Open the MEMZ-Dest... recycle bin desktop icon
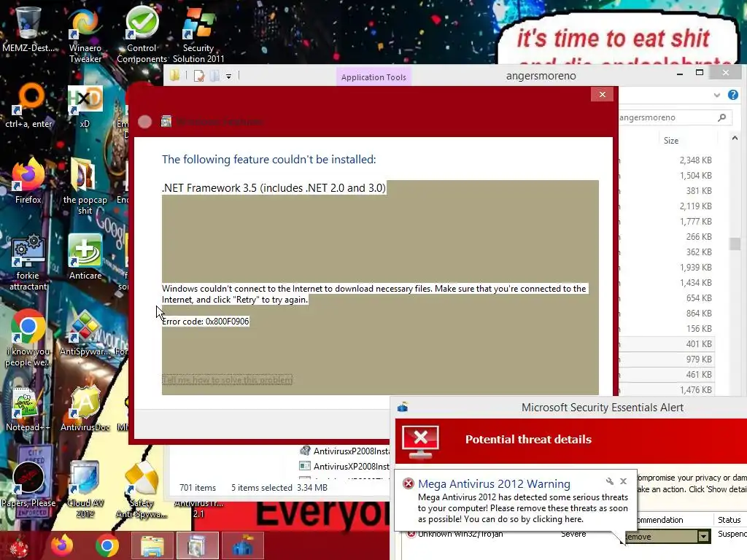 coord(28,29)
